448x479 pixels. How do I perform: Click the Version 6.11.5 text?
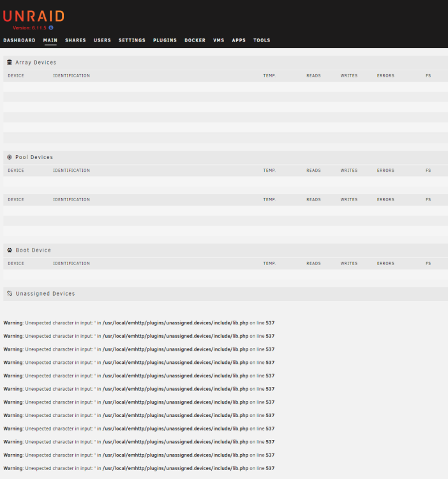coord(29,28)
